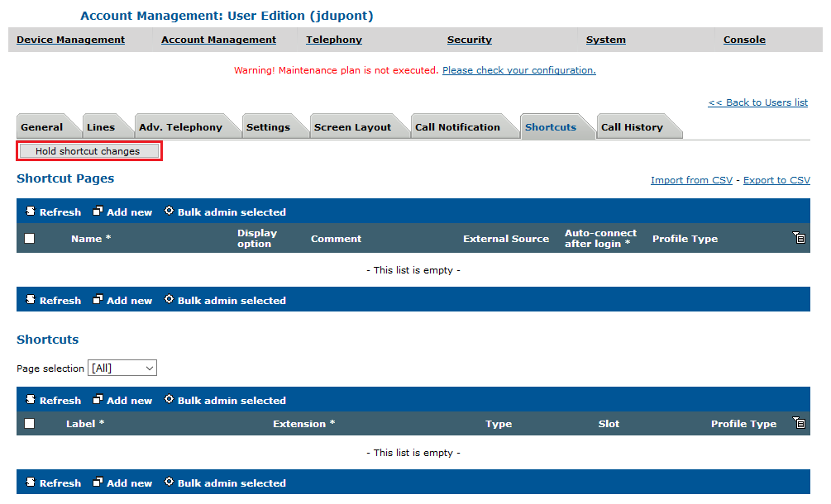Click the Export to CSV link

(x=776, y=180)
